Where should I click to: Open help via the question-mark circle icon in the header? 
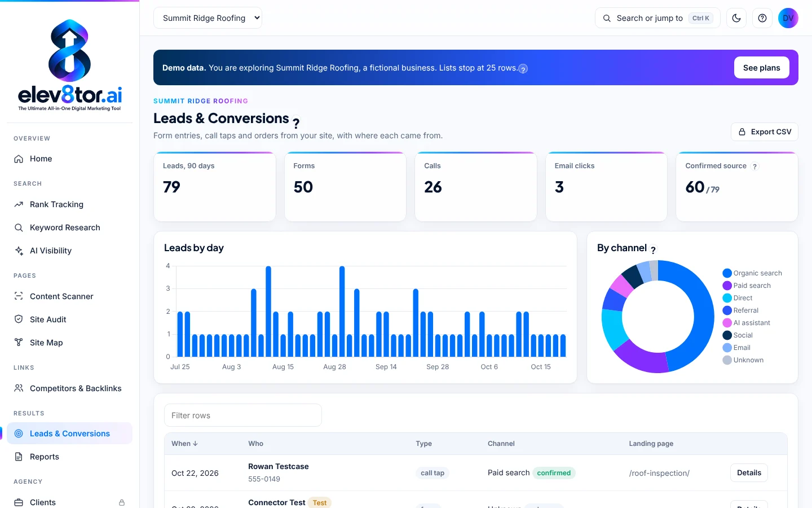[x=762, y=18]
